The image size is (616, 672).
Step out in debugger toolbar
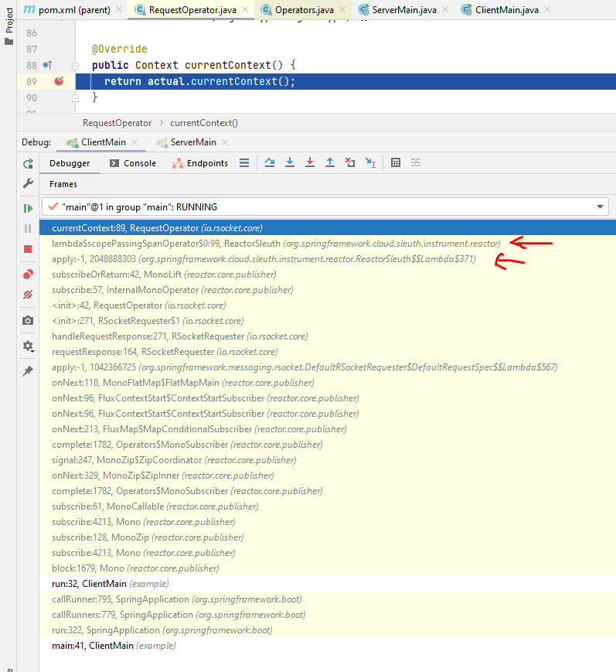330,162
